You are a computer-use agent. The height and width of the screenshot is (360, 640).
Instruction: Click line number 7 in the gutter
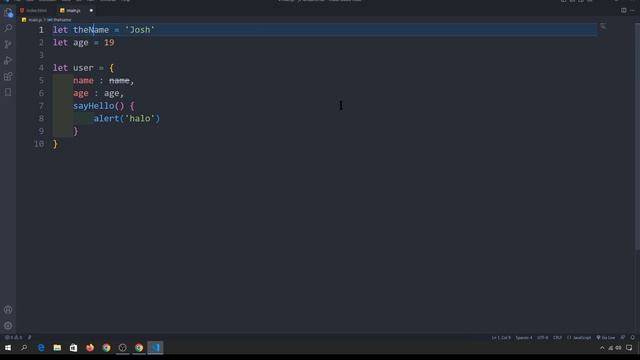click(x=41, y=106)
